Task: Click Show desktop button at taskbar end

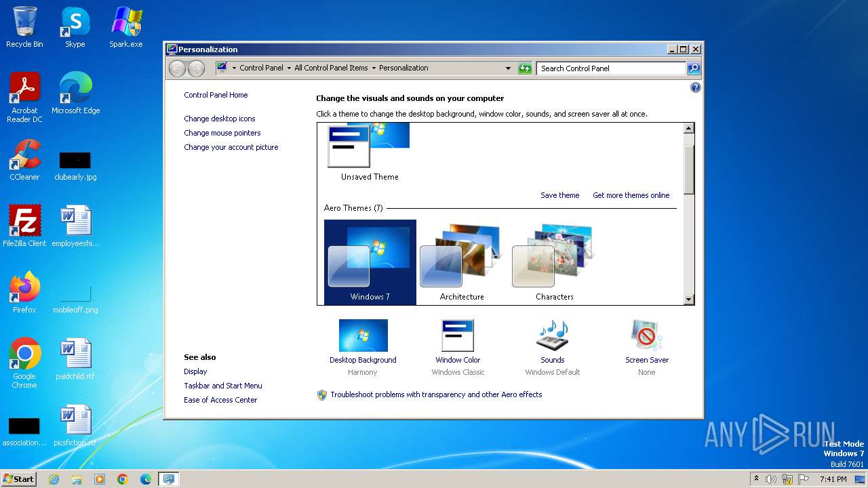Action: 860,479
